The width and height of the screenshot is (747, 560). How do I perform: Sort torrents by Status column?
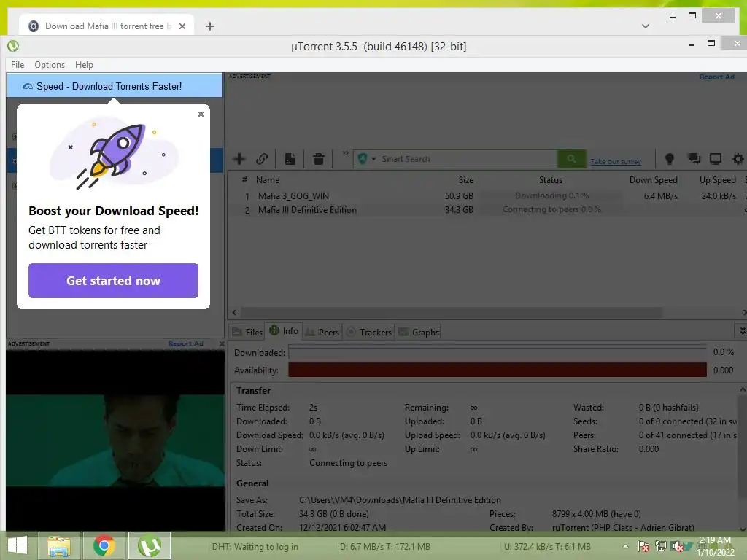551,180
